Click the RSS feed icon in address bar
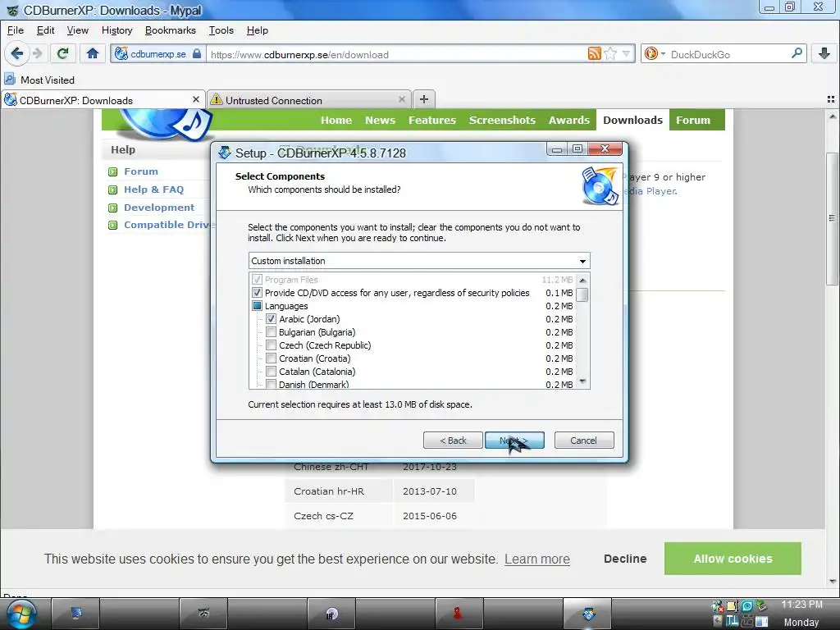The width and height of the screenshot is (840, 630). [x=594, y=53]
